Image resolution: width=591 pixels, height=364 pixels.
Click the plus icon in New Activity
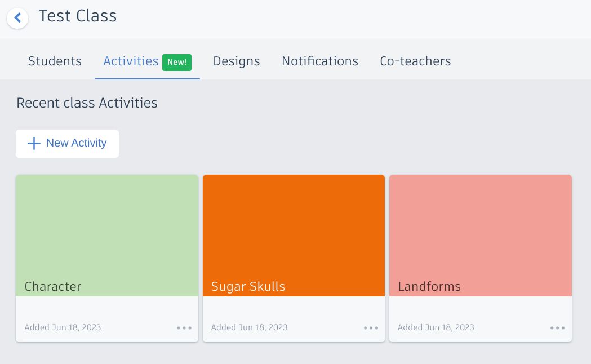pyautogui.click(x=34, y=143)
